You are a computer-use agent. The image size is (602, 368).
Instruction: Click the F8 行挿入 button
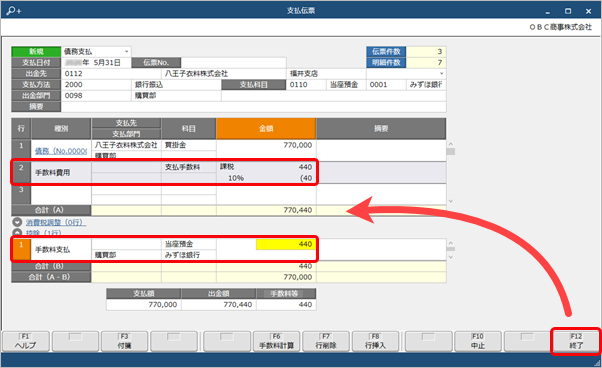[x=375, y=341]
